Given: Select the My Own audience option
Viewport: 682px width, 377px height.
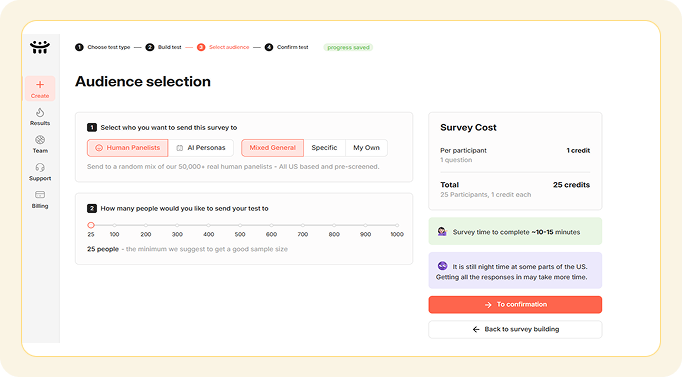Looking at the screenshot, I should [x=366, y=148].
